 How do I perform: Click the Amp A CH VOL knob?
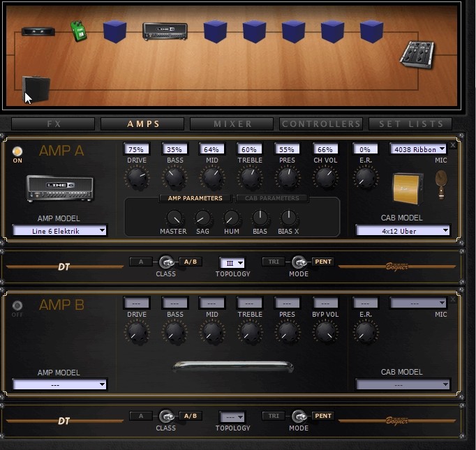[x=325, y=178]
